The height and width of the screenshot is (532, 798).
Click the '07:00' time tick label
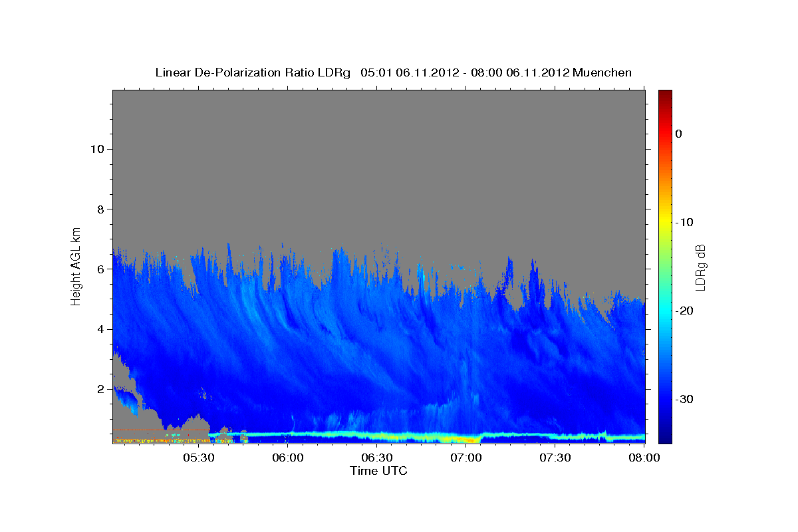465,458
